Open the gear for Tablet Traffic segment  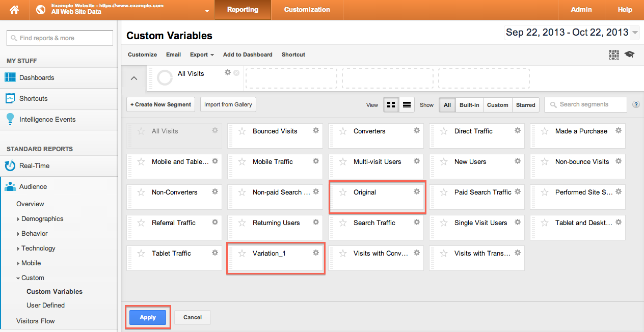(x=215, y=253)
